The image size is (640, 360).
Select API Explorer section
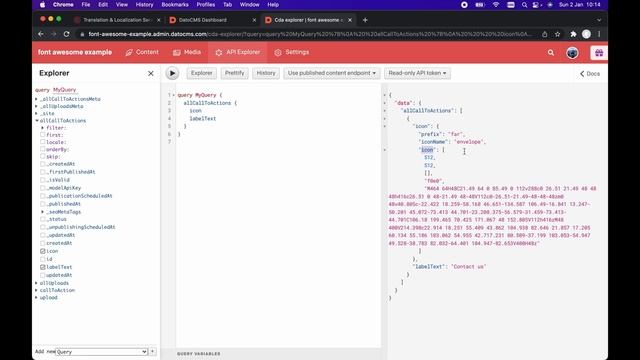click(x=238, y=52)
